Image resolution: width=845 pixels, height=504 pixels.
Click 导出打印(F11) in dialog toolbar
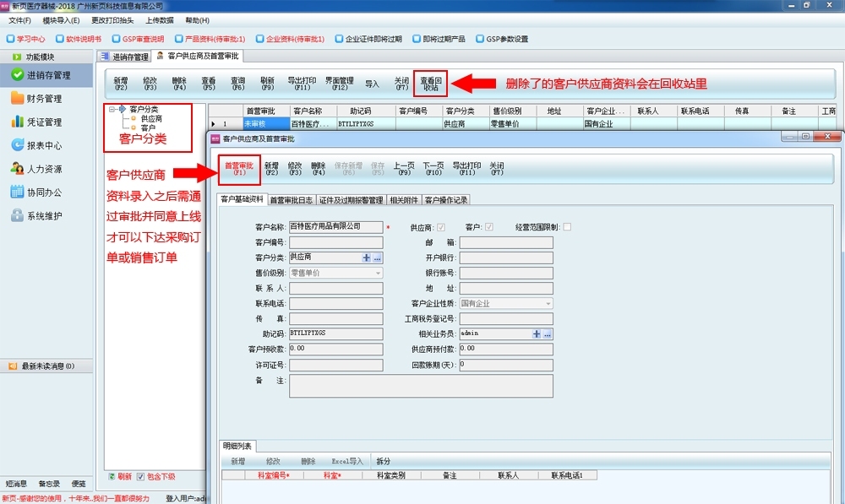pyautogui.click(x=466, y=169)
